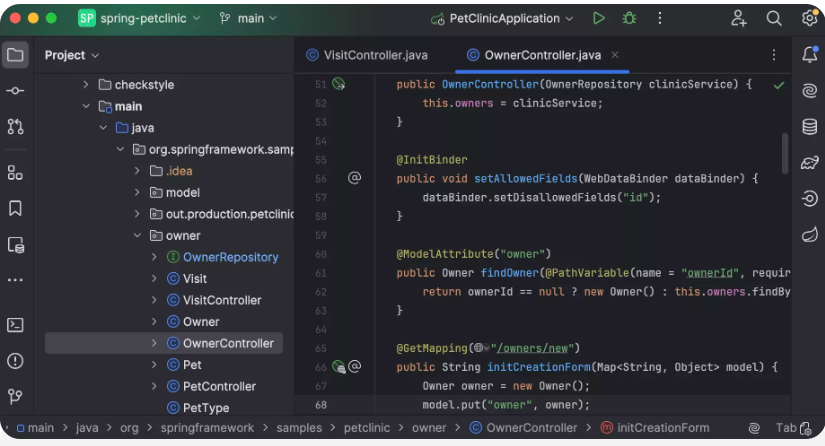Viewport: 825px width, 446px height.
Task: Click the @ gutter icon on line 56
Action: [355, 178]
